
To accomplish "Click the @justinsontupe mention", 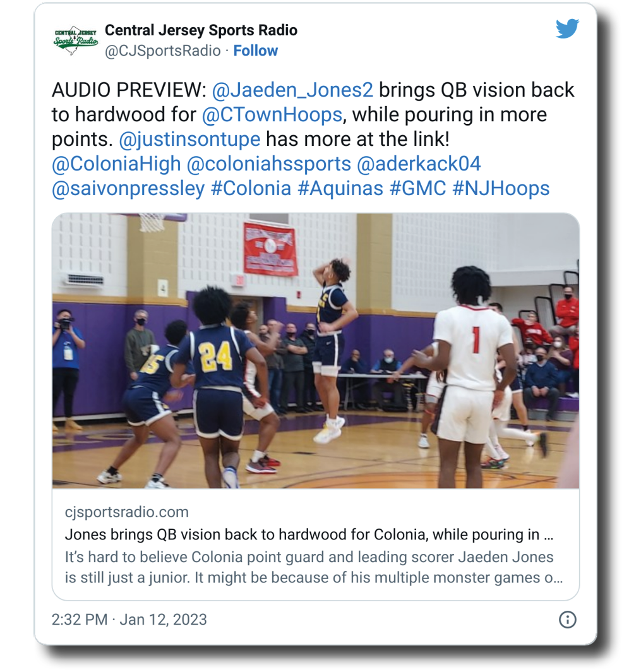I will (189, 140).
